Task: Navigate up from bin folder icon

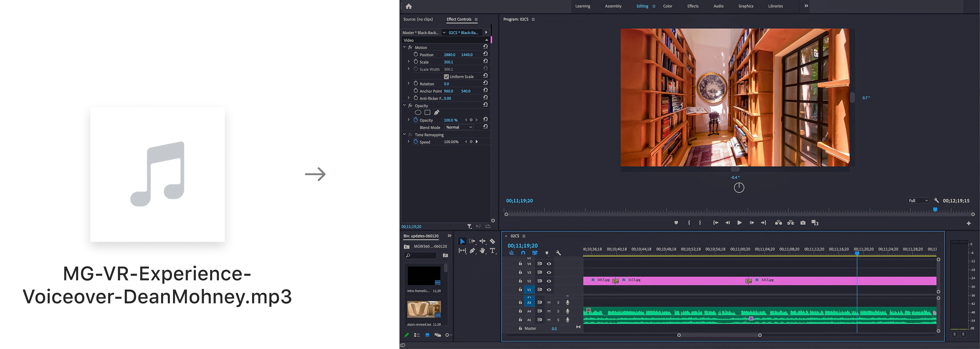Action: click(x=407, y=247)
